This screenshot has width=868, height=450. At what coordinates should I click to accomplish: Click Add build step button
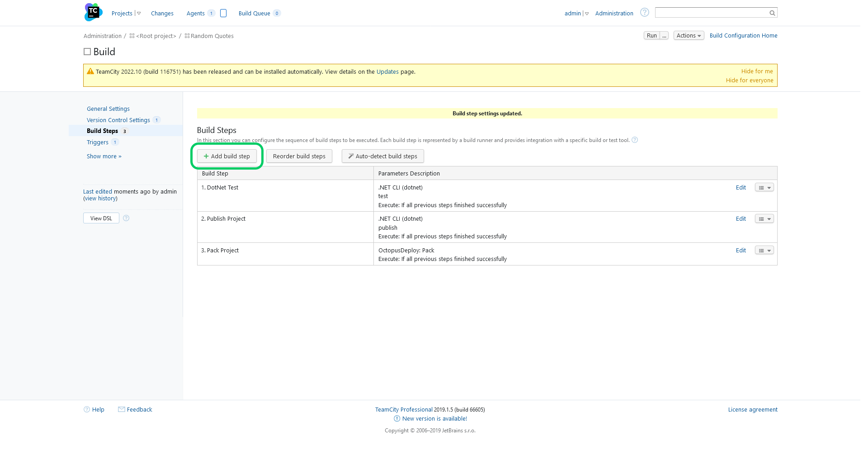(227, 156)
